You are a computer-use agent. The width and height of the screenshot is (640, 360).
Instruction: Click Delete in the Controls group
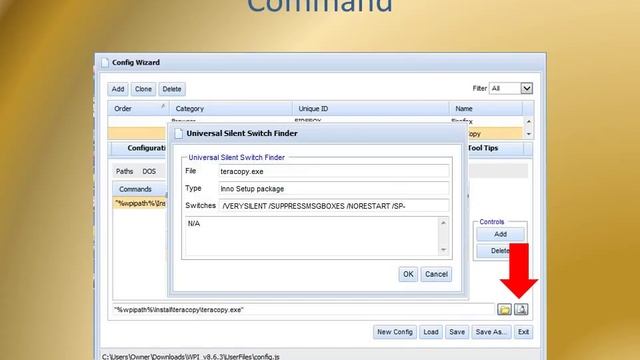coord(500,251)
